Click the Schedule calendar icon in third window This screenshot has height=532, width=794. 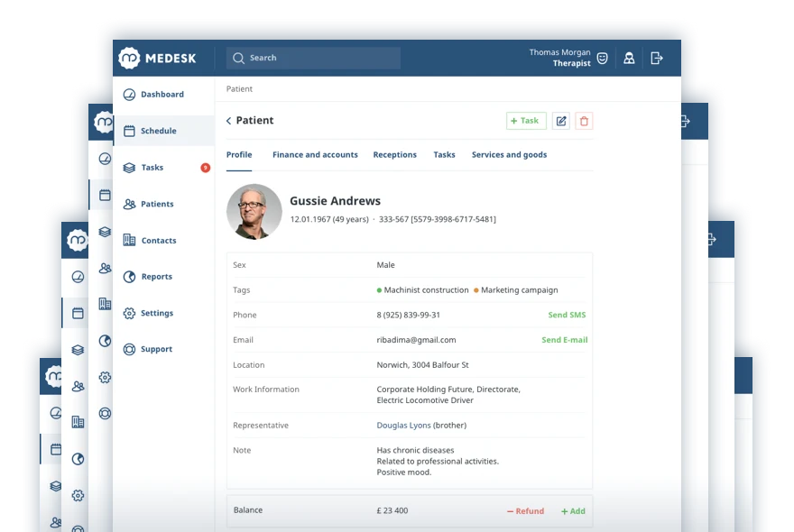[78, 313]
